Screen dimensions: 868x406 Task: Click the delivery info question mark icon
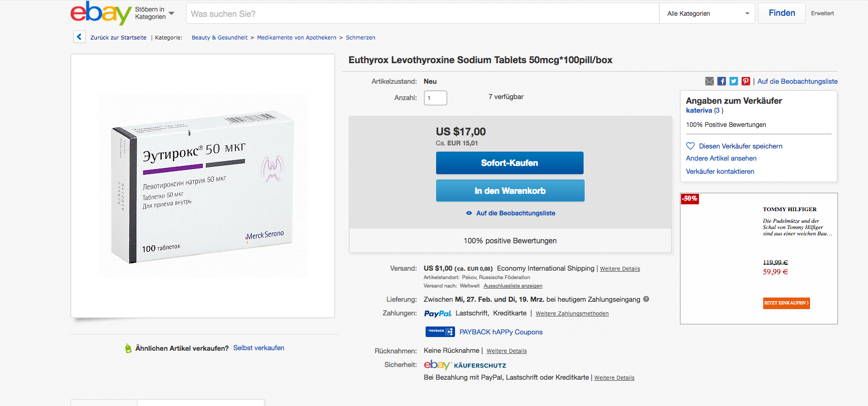646,299
